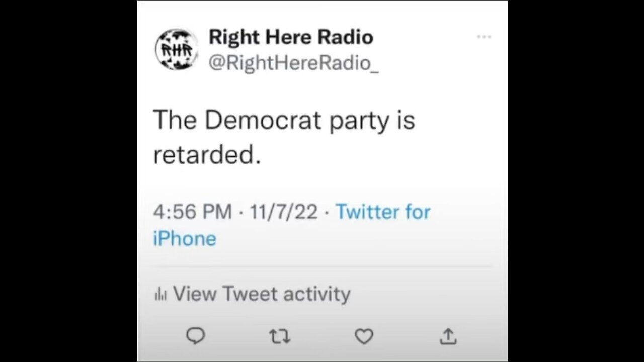Click the blue "iPhone" link text

click(185, 238)
